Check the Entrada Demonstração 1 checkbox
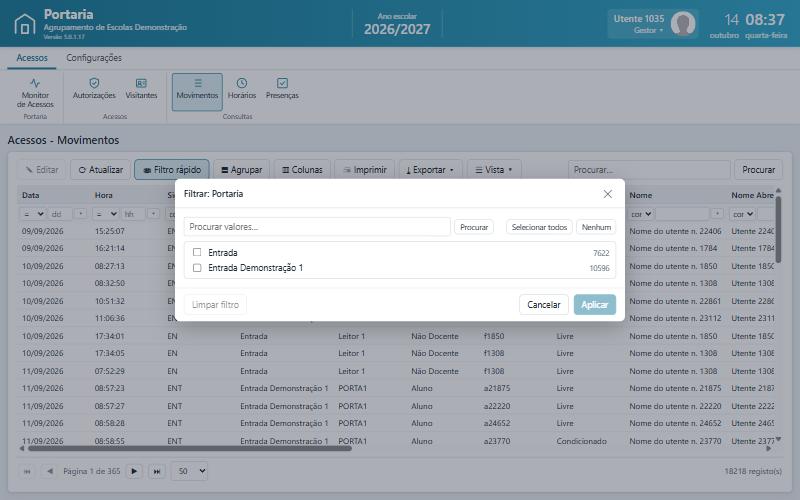800x500 pixels. tap(197, 268)
